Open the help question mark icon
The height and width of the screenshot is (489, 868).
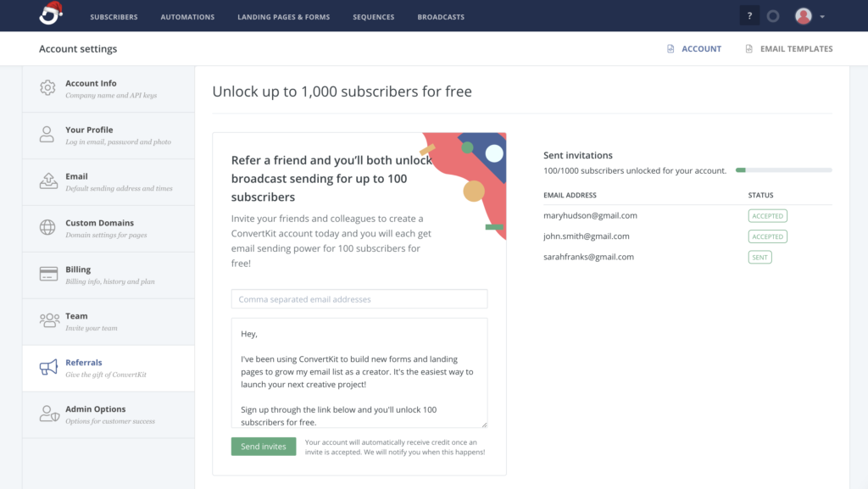point(749,16)
